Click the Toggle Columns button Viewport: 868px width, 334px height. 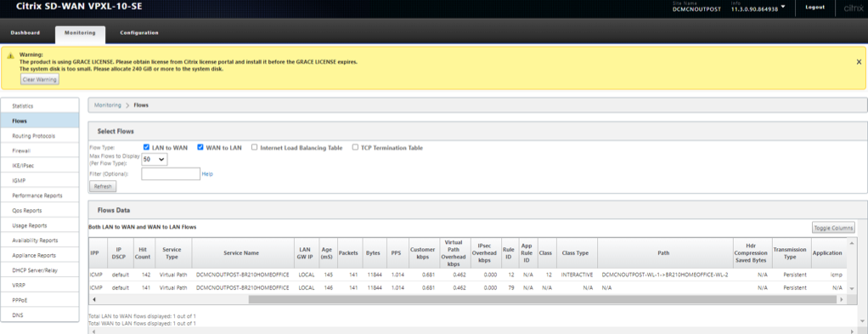tap(833, 227)
